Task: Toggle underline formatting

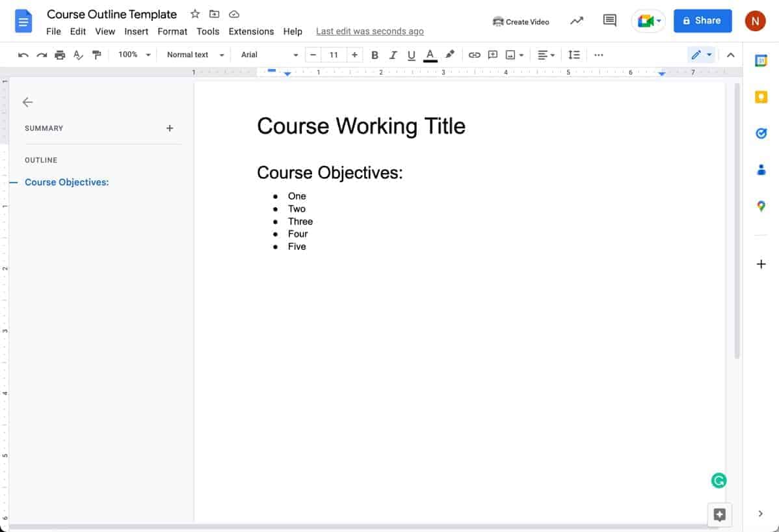Action: pos(411,55)
